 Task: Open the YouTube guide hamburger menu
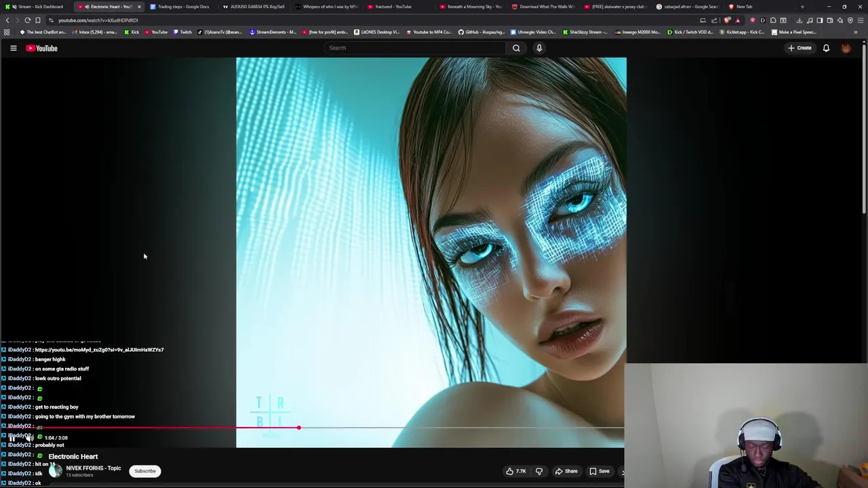pyautogui.click(x=13, y=48)
